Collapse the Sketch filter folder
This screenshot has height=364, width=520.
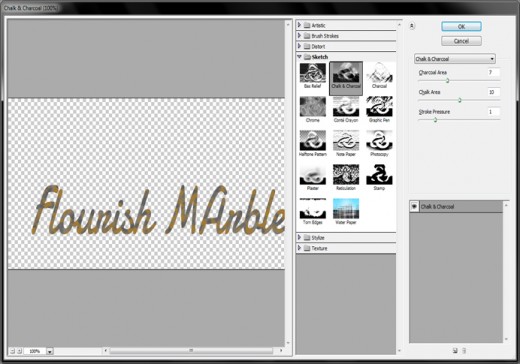point(299,57)
